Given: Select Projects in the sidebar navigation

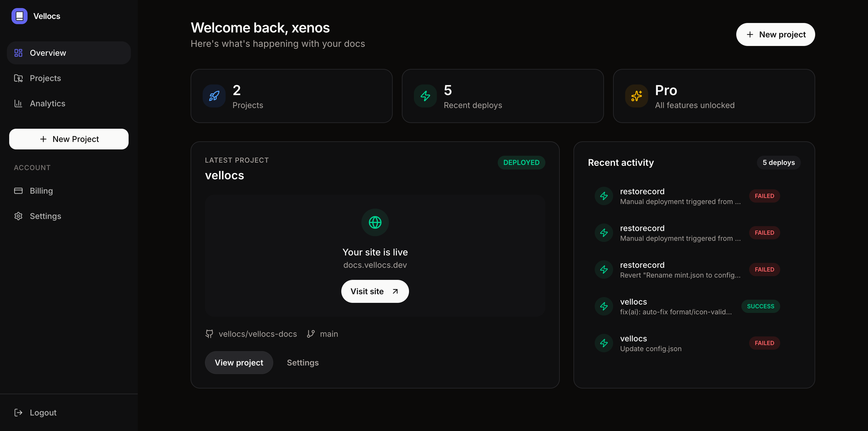Looking at the screenshot, I should [45, 78].
